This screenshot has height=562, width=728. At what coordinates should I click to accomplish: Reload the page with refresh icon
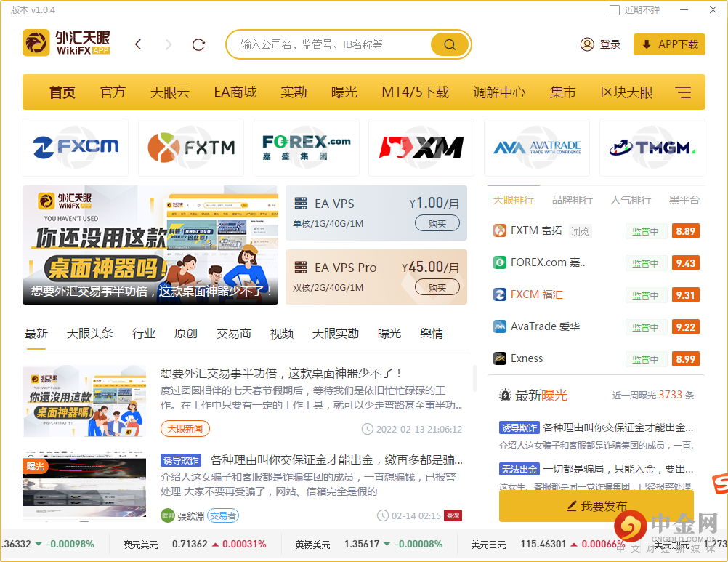[x=199, y=44]
